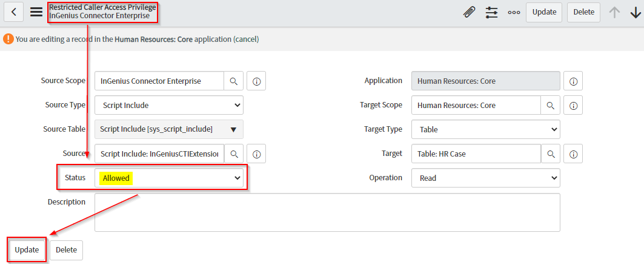Open the hamburger context menu
The width and height of the screenshot is (644, 264).
pos(36,12)
